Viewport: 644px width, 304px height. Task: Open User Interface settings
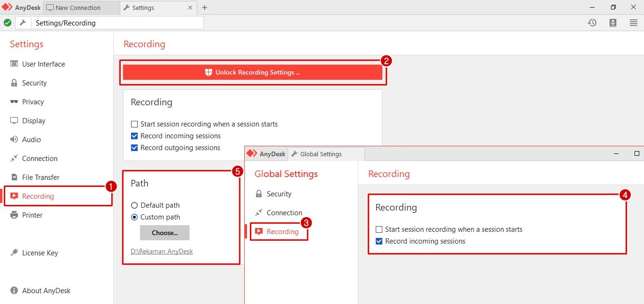tap(43, 64)
